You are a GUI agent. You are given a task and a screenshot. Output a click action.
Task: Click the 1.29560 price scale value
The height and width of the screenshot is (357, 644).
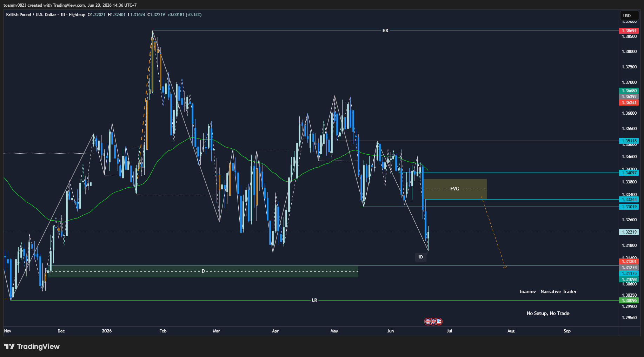629,318
